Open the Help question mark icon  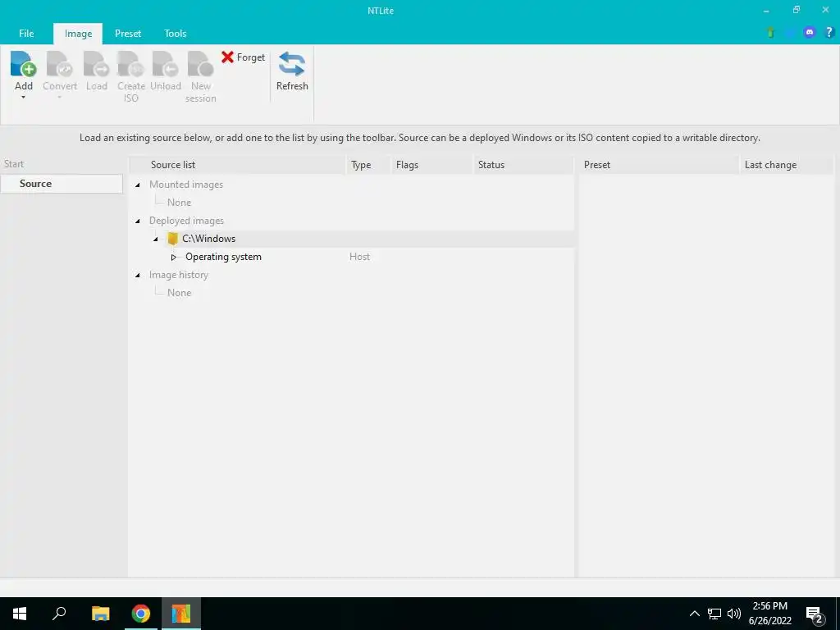coord(829,33)
